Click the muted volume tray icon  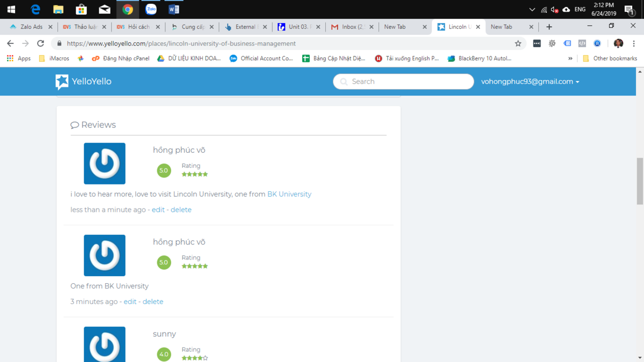[555, 10]
